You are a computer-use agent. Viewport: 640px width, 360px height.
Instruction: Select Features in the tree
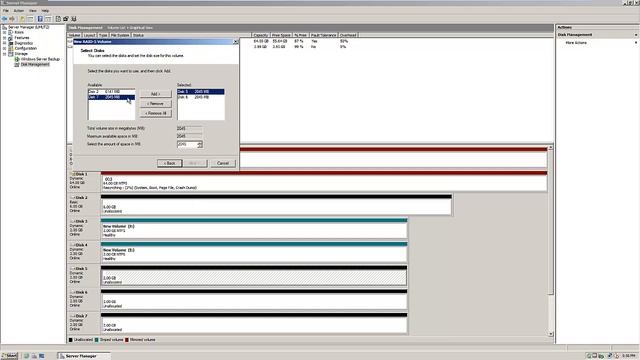pos(22,38)
